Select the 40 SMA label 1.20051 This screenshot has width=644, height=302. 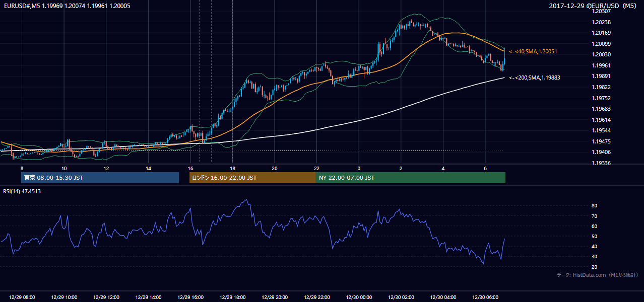click(x=533, y=51)
